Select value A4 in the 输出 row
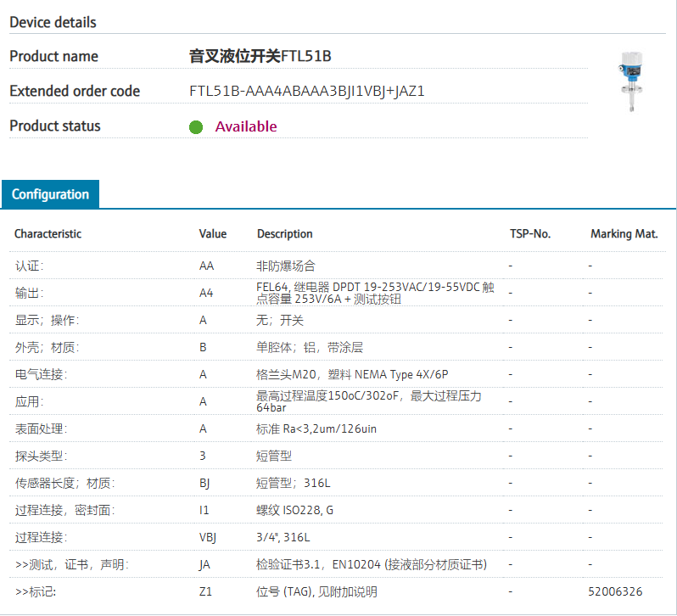 click(x=206, y=293)
